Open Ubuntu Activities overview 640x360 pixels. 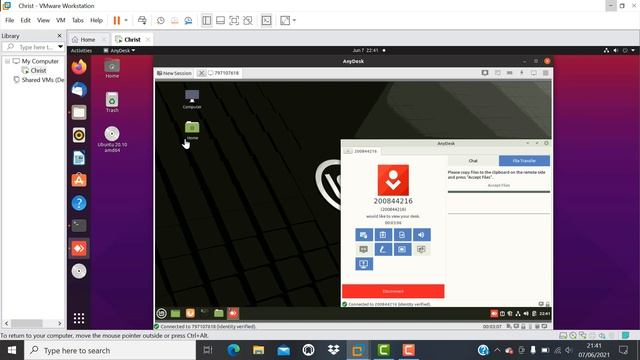(81, 51)
